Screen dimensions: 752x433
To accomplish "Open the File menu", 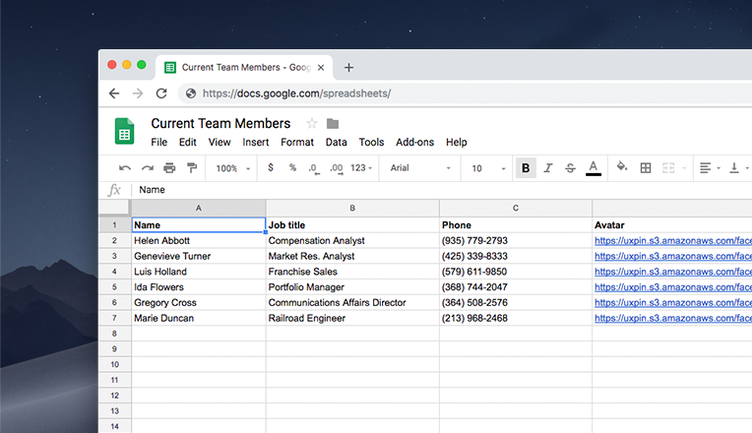I will 159,142.
